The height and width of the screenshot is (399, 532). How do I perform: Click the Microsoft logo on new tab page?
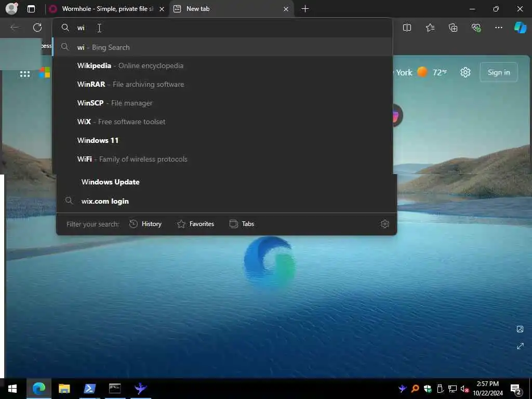[x=45, y=73]
